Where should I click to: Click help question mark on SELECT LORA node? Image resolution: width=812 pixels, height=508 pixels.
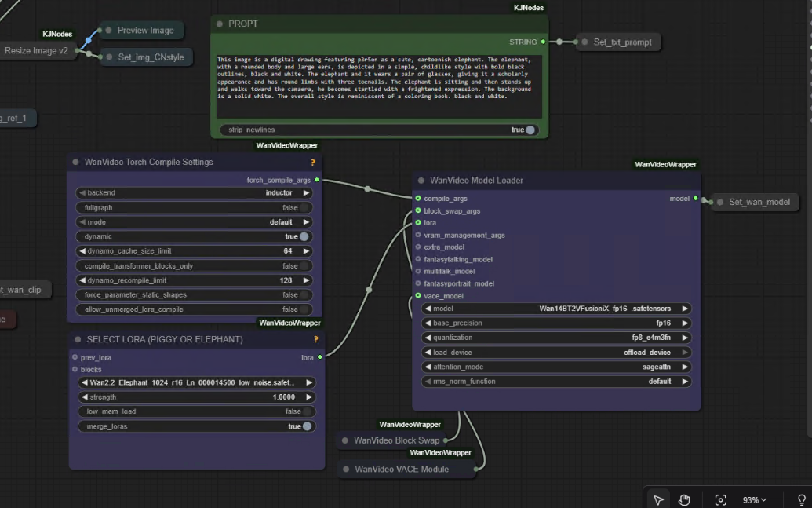point(316,339)
